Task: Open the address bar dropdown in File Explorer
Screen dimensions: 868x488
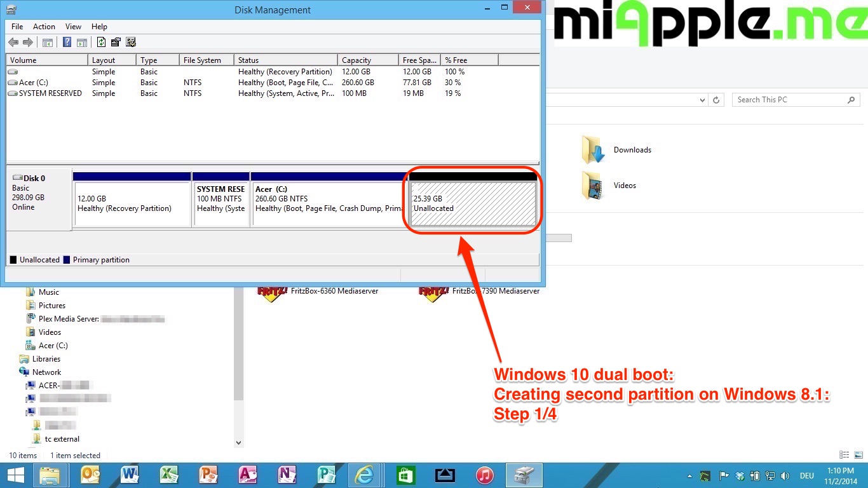Action: click(702, 100)
